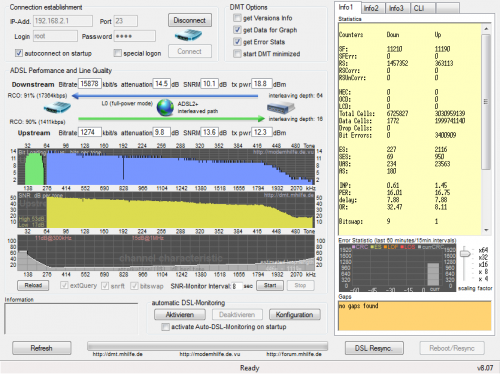The width and height of the screenshot is (500, 374).
Task: Click the v8.07 version label
Action: pos(485,368)
